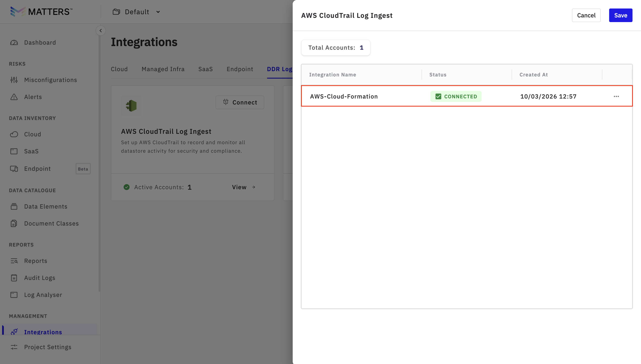Save the AWS CloudTrail Log Ingest settings
Screen dimensions: 641x364
[x=621, y=15]
